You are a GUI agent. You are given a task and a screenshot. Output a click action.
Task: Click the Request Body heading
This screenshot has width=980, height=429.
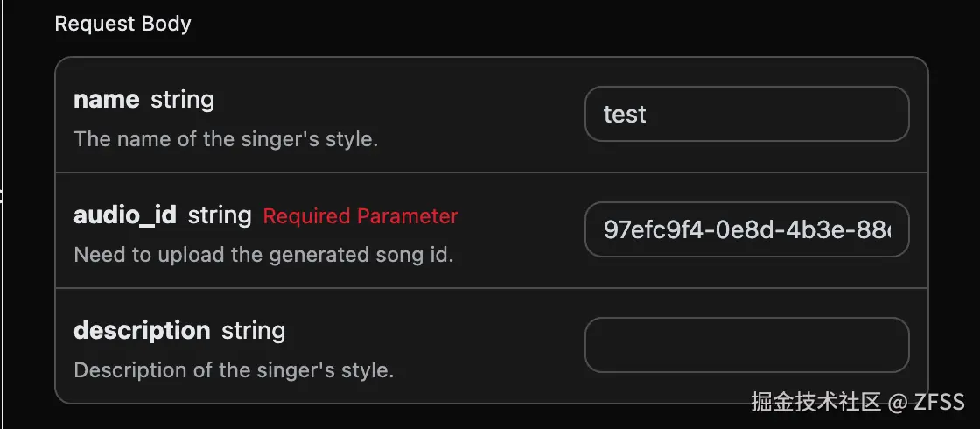pyautogui.click(x=122, y=24)
